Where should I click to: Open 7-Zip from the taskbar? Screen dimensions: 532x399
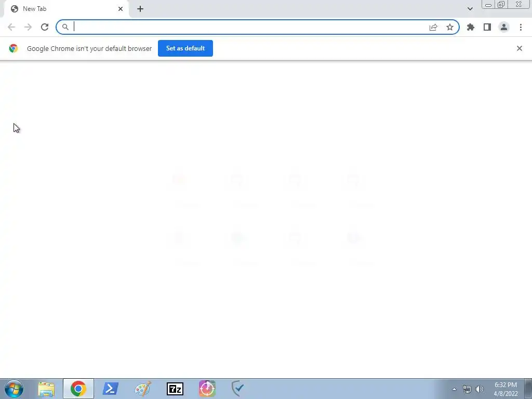point(175,389)
